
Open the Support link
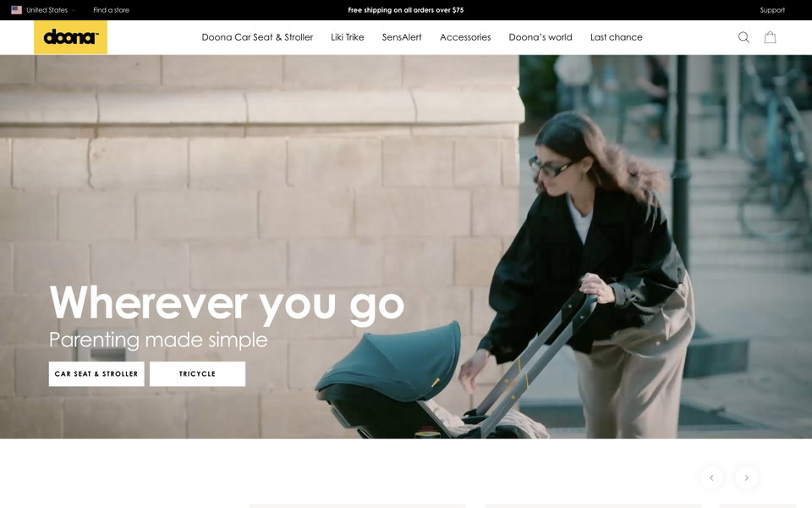[x=772, y=10]
